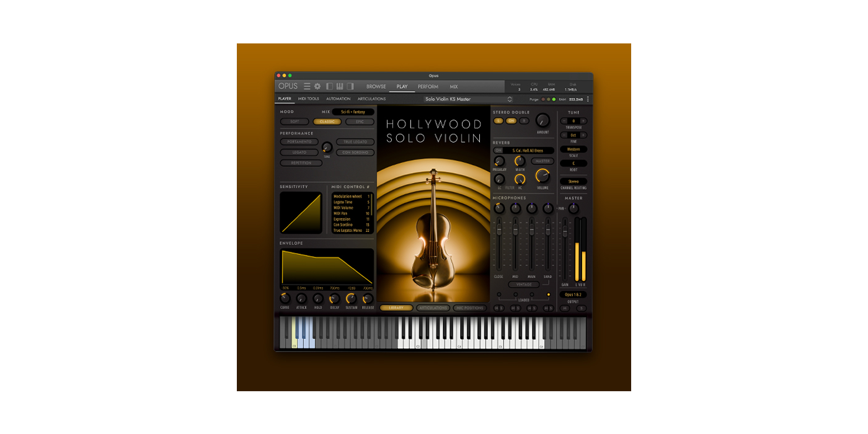Click the envelope Sustain knob
Viewport: 868px width, 434px height.
(351, 298)
